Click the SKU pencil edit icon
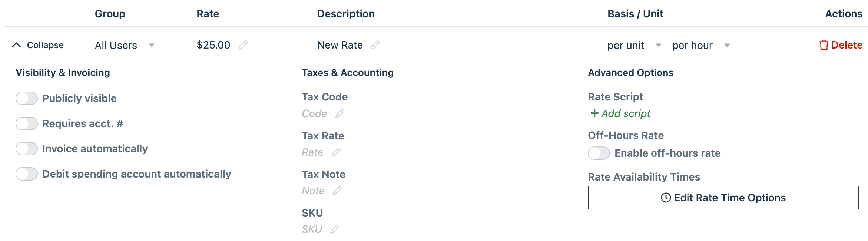868x241 pixels. pyautogui.click(x=336, y=229)
